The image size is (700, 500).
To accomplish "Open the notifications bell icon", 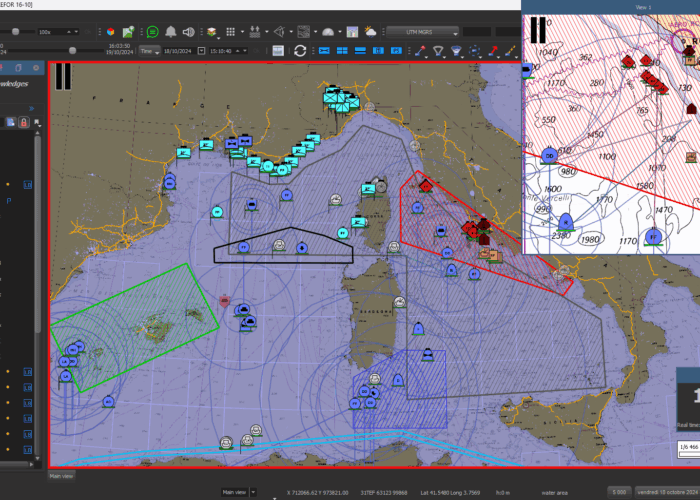I will pyautogui.click(x=171, y=32).
